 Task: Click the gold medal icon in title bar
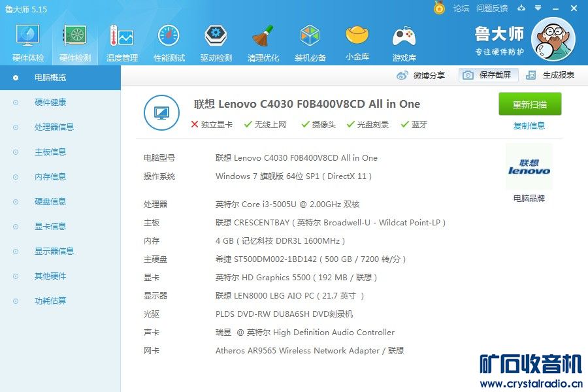pyautogui.click(x=439, y=8)
